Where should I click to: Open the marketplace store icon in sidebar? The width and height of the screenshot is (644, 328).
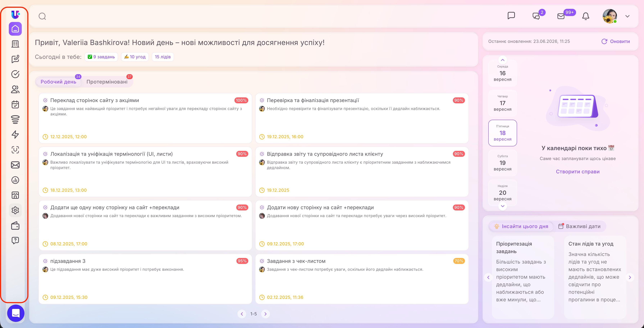click(15, 195)
